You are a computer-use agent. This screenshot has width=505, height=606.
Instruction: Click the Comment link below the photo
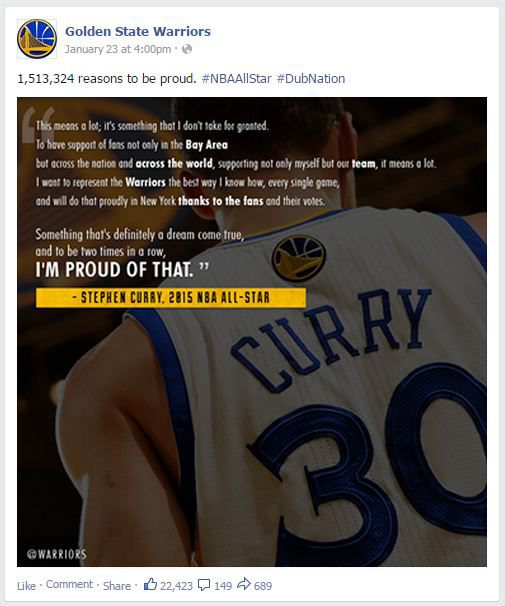70,584
